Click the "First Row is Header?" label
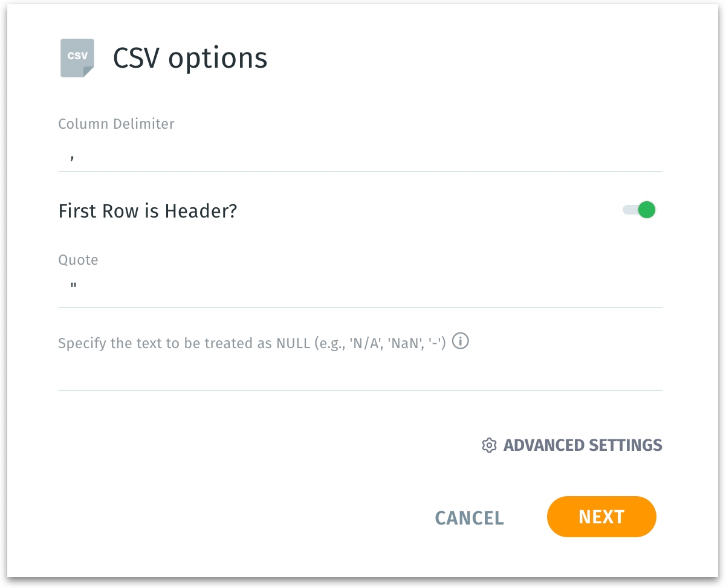 click(x=147, y=211)
